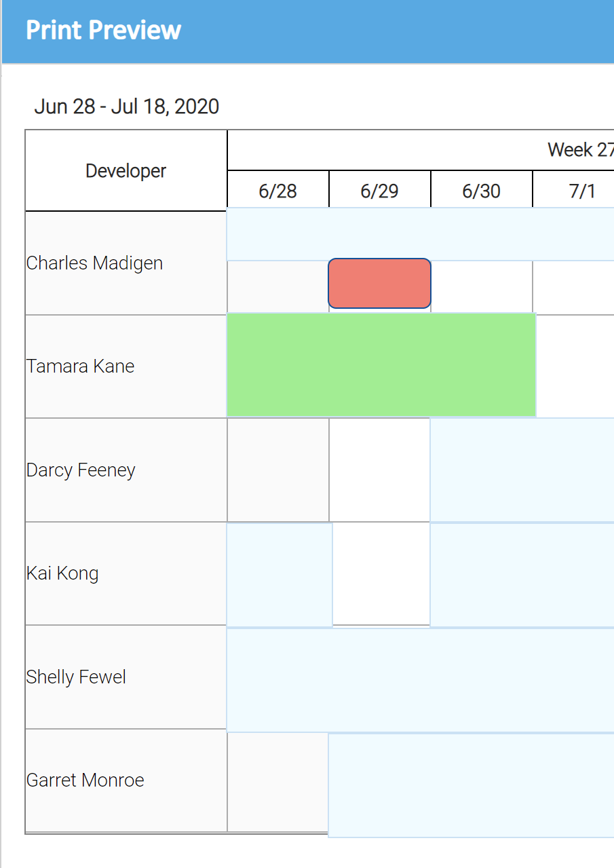Viewport: 614px width, 868px height.
Task: Click the Jun 28 - Jul 18, 2020 date range
Action: tap(127, 107)
